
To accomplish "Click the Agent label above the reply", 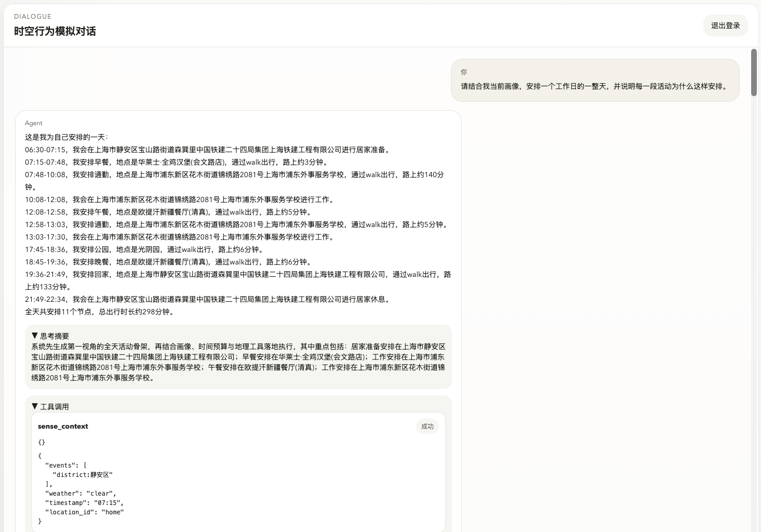I will point(33,123).
